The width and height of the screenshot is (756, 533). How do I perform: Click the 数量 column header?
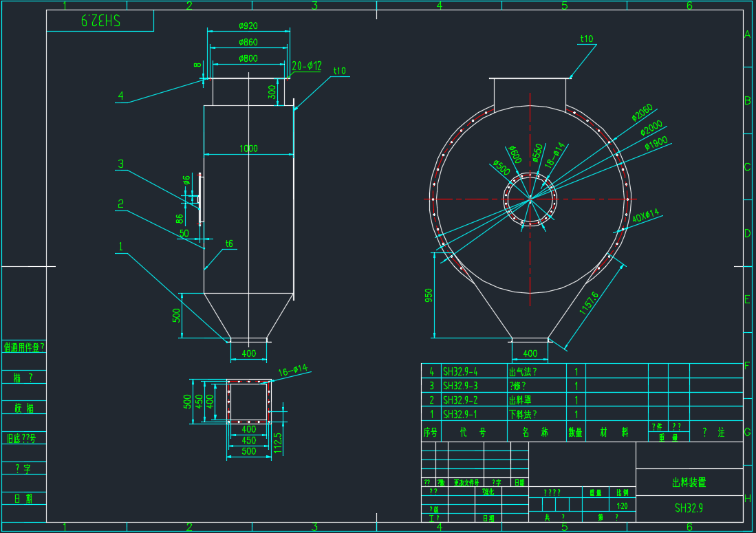pos(575,433)
